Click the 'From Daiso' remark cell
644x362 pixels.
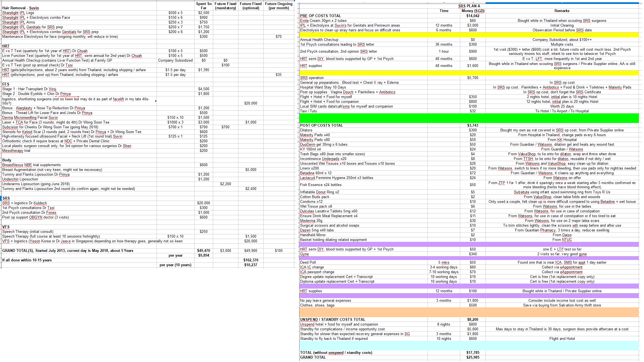point(562,235)
